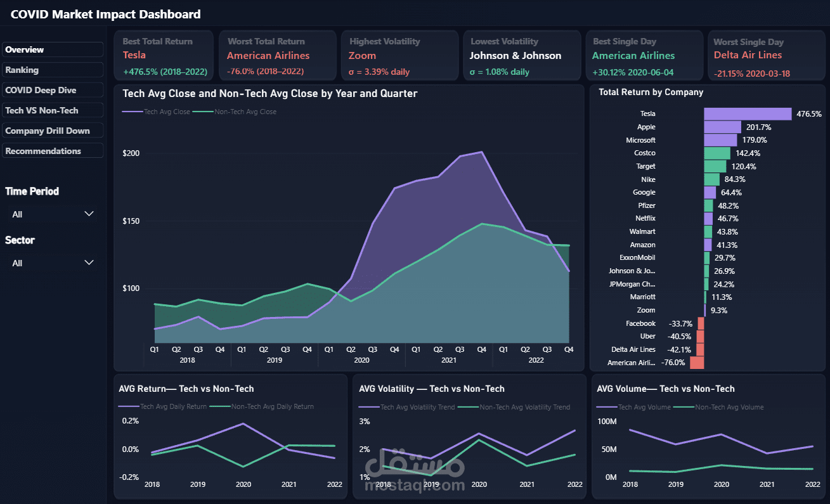Go to the Ranking page

pyautogui.click(x=53, y=70)
